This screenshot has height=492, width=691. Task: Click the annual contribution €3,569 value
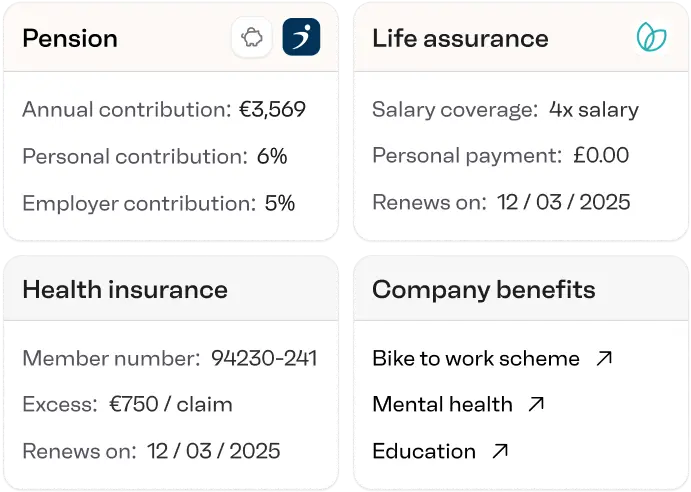272,110
